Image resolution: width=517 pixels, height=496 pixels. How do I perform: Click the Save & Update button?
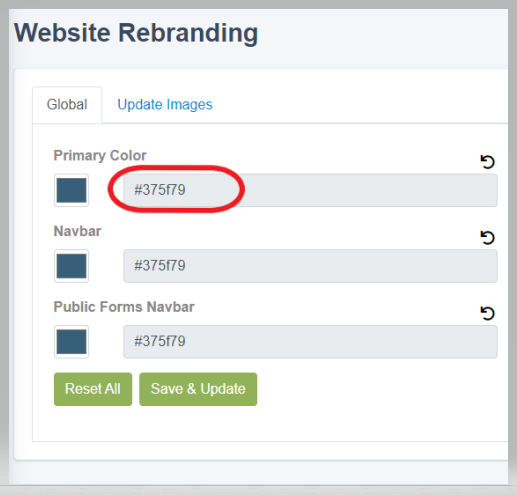coord(198,389)
